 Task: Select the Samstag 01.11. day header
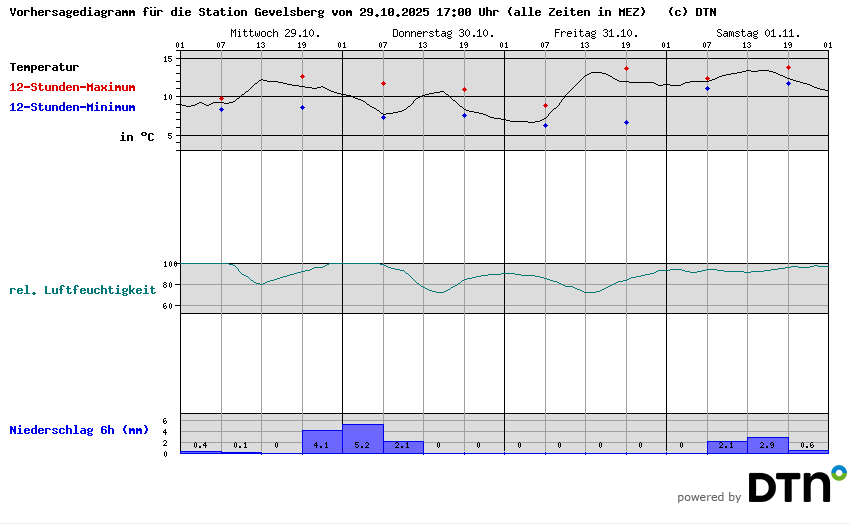click(758, 33)
